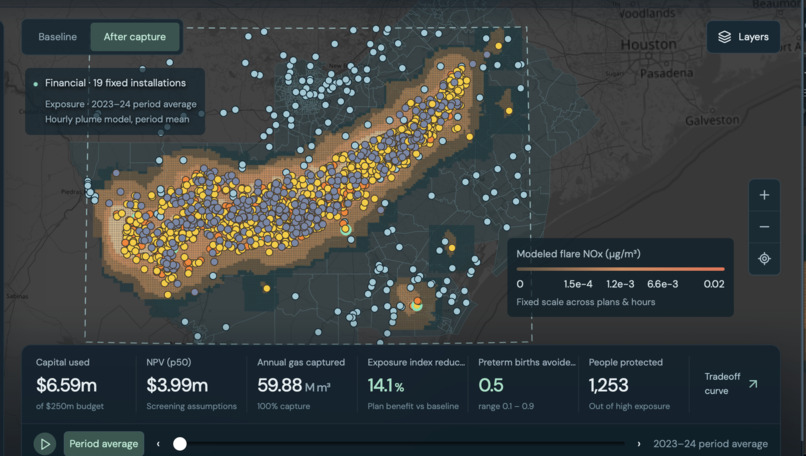
Task: Click the Screening assumptions caption
Action: coord(191,406)
